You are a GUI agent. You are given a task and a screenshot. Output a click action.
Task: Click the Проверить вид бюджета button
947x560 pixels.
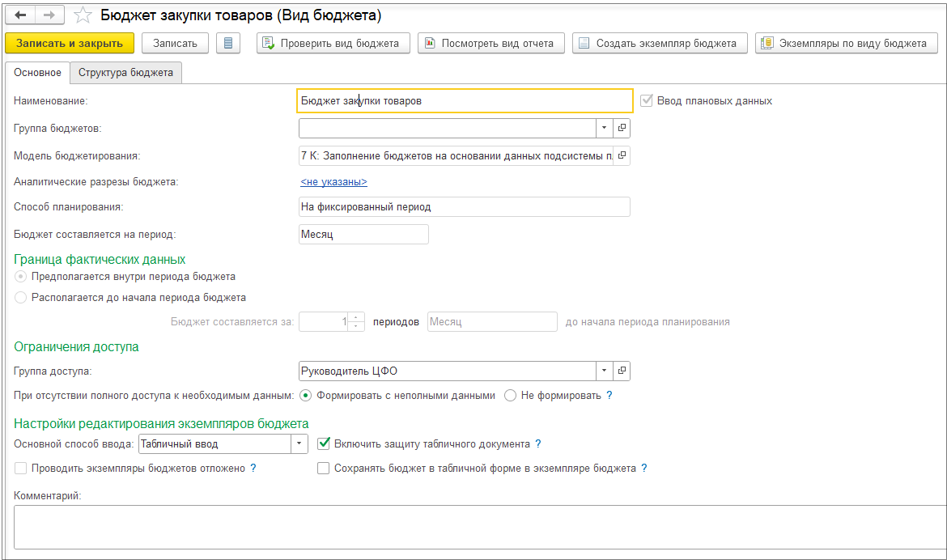(333, 43)
